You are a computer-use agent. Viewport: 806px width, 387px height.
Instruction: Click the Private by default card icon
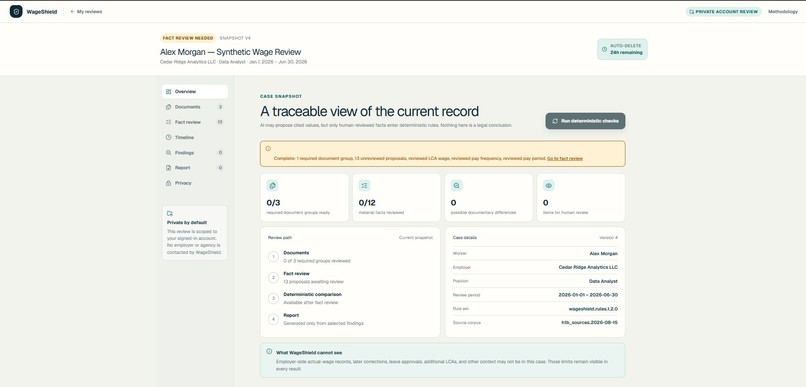tap(170, 213)
